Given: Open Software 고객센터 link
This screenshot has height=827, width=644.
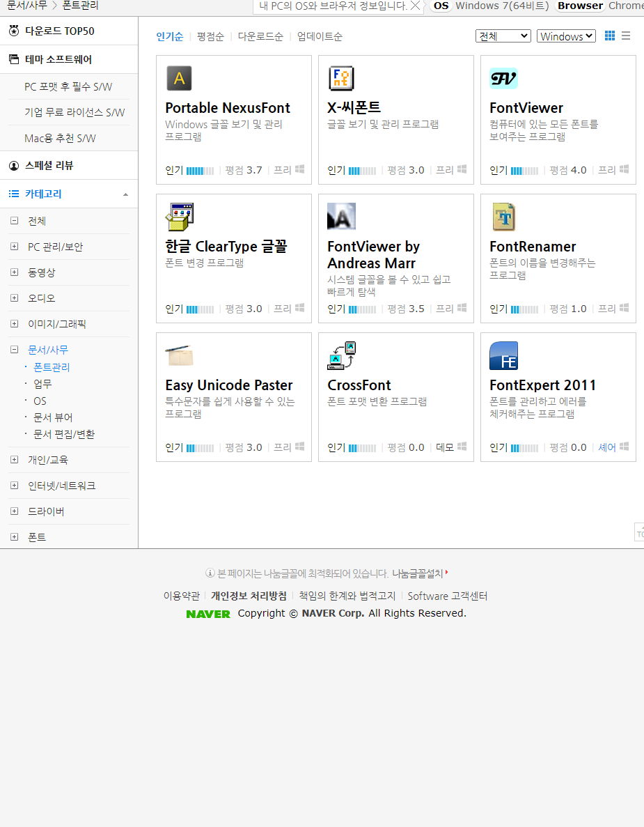Looking at the screenshot, I should pos(447,596).
